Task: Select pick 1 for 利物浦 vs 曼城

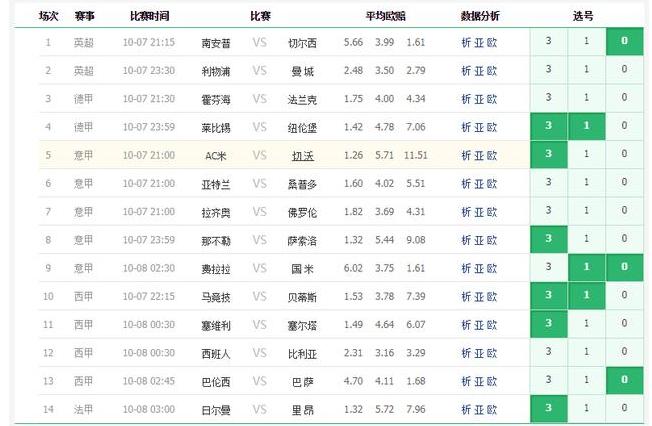Action: click(586, 69)
